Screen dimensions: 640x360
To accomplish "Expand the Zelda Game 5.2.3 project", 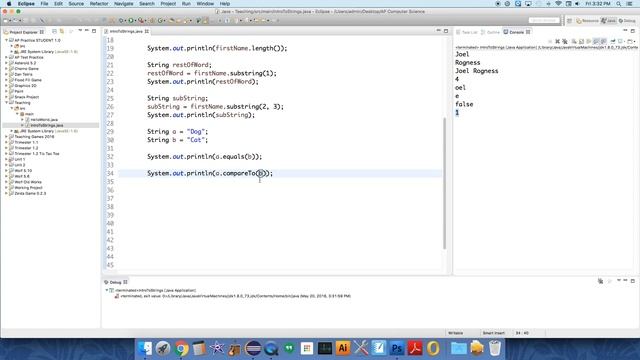I will click(x=7, y=193).
